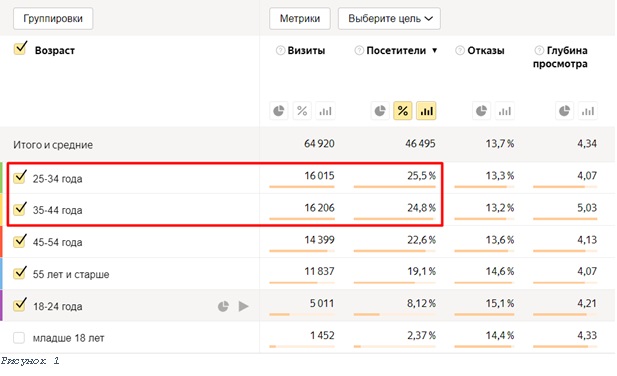The image size is (617, 376).
Task: Uncheck the 35-44 года checkbox
Action: (20, 209)
